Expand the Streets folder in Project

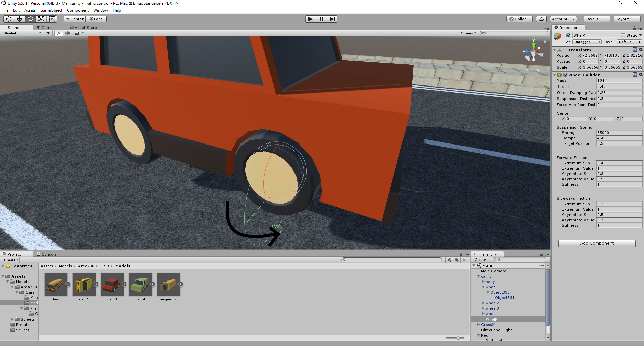coord(12,319)
